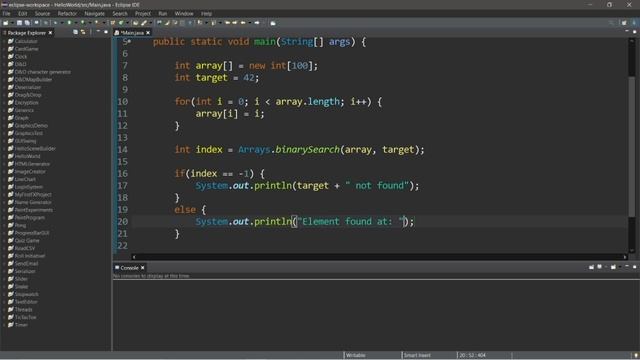
Task: Open the Source menu
Action: (x=42, y=13)
